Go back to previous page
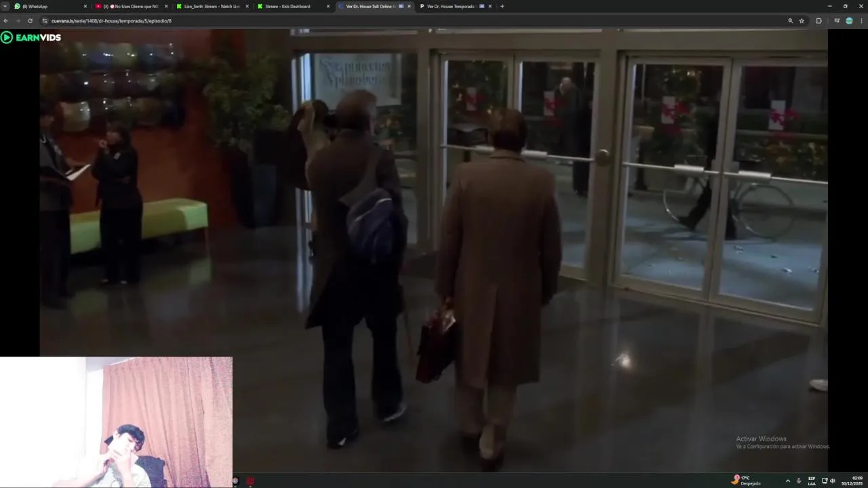 (x=6, y=21)
